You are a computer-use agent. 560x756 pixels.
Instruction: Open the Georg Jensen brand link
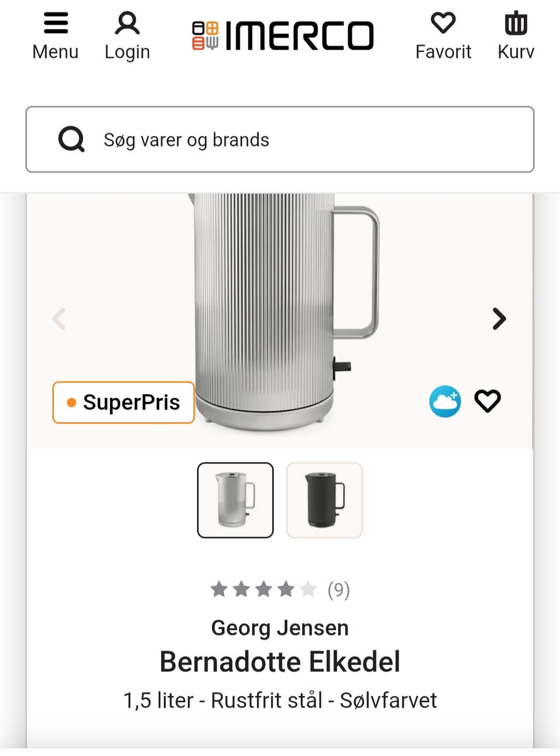pyautogui.click(x=280, y=628)
